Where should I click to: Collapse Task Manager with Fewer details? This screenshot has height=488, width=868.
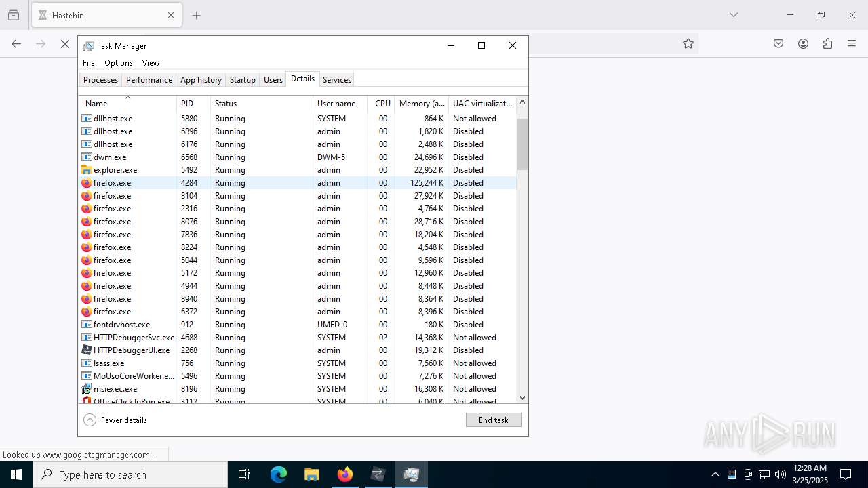[115, 420]
